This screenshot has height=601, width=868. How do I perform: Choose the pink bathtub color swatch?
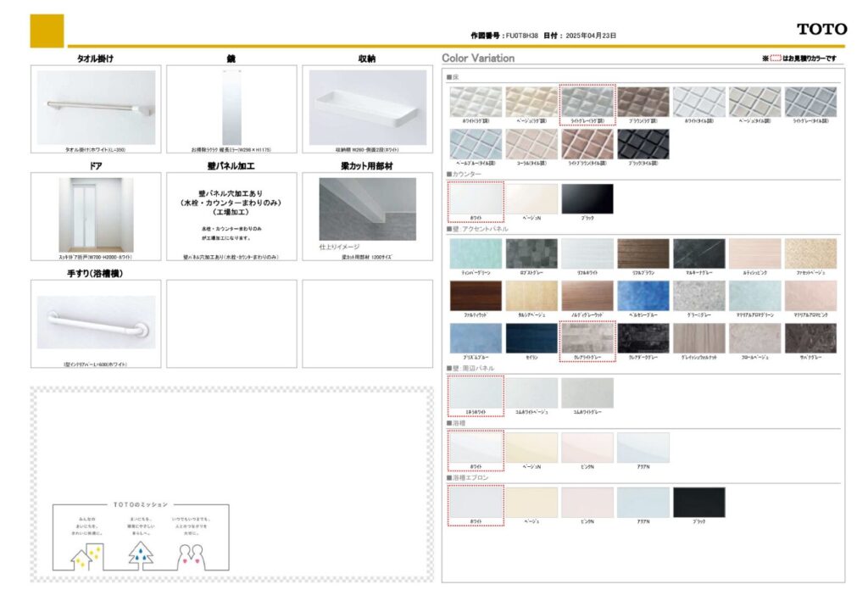click(x=587, y=448)
